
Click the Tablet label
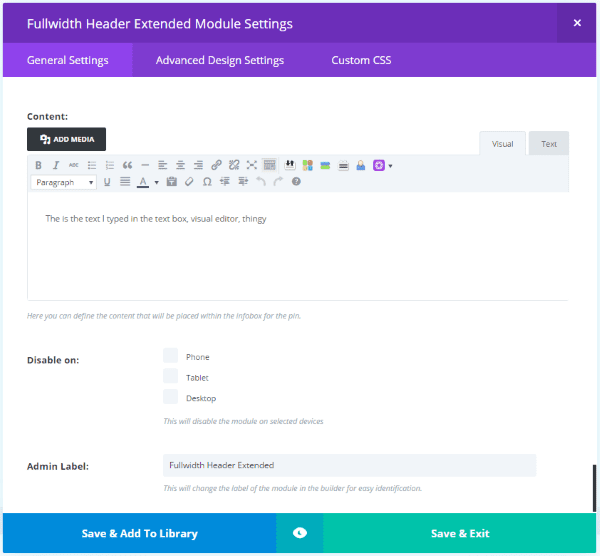click(x=197, y=378)
